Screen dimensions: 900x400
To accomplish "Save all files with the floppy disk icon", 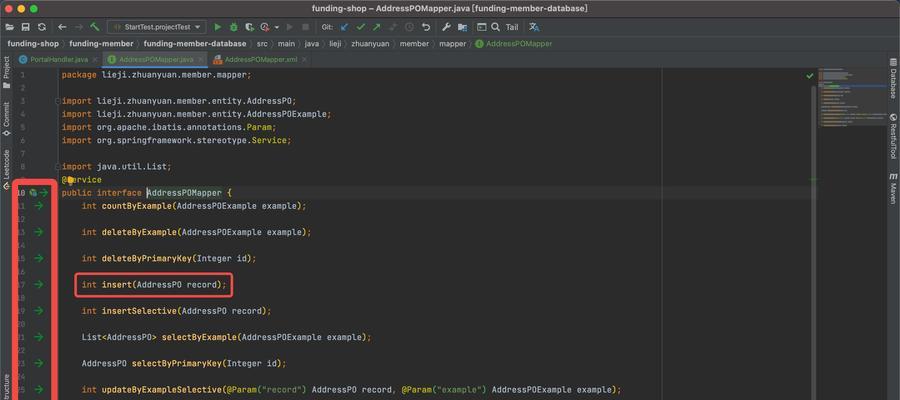I will click(26, 27).
